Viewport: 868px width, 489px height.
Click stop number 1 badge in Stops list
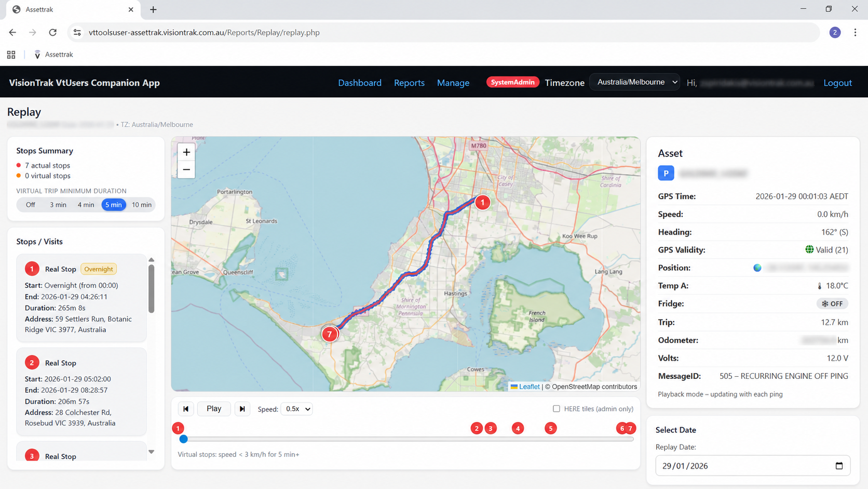tap(32, 269)
